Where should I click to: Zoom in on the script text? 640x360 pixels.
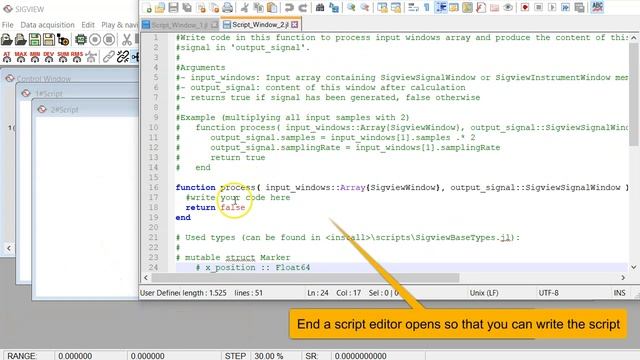[351, 7]
